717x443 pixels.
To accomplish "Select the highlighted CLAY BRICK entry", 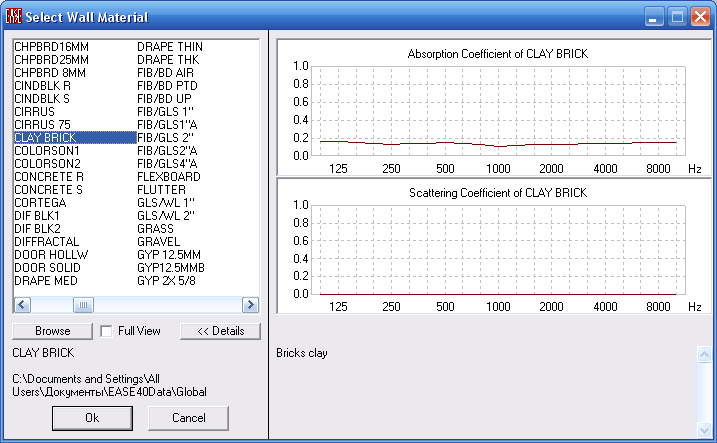I will (x=75, y=138).
